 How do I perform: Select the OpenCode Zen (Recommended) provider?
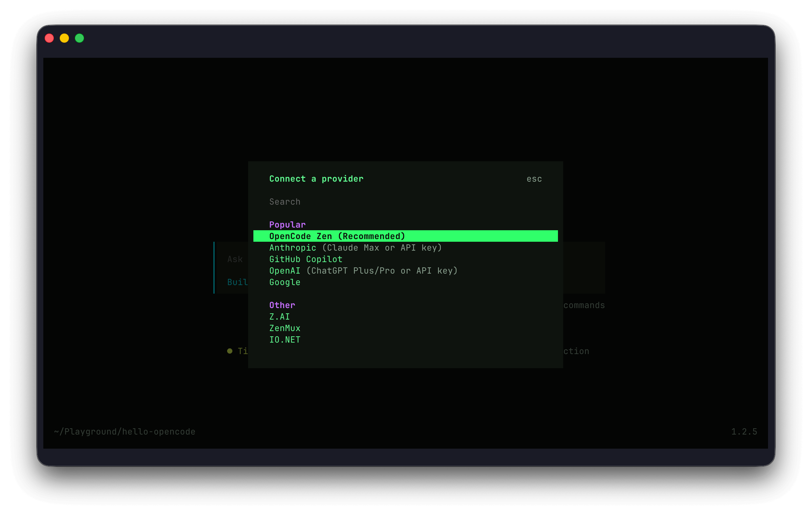click(x=337, y=236)
